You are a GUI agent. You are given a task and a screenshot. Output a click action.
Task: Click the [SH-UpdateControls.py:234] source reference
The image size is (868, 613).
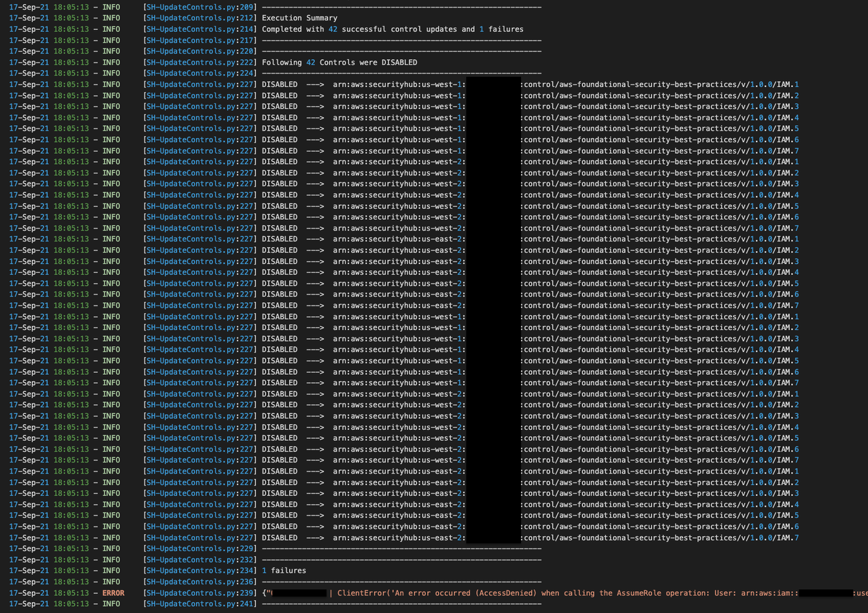[x=200, y=571]
